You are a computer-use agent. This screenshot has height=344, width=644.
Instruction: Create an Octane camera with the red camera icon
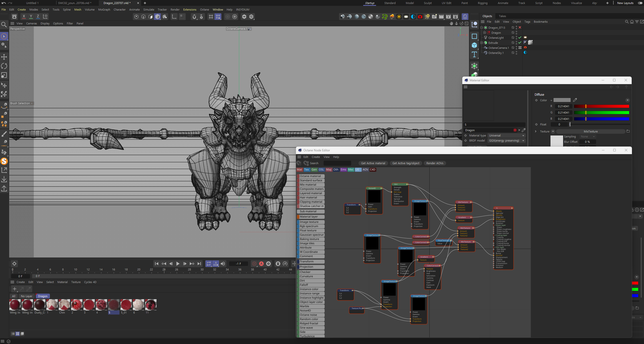pyautogui.click(x=420, y=17)
